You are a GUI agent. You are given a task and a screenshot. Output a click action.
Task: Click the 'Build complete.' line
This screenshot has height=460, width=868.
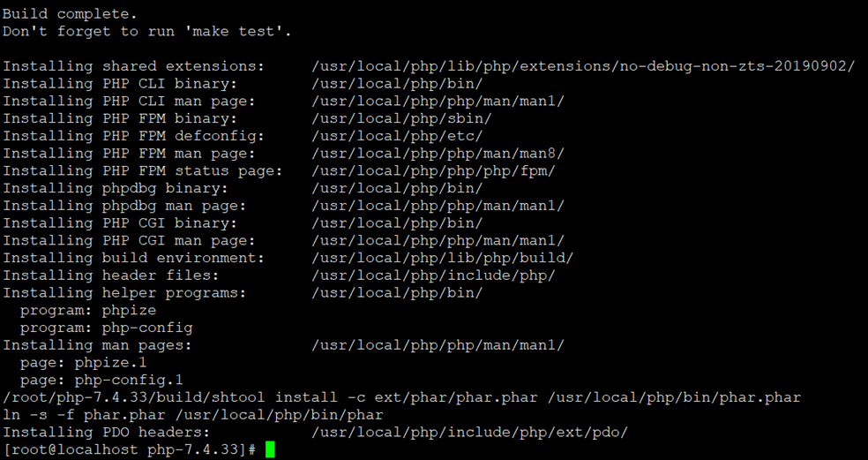(x=70, y=14)
